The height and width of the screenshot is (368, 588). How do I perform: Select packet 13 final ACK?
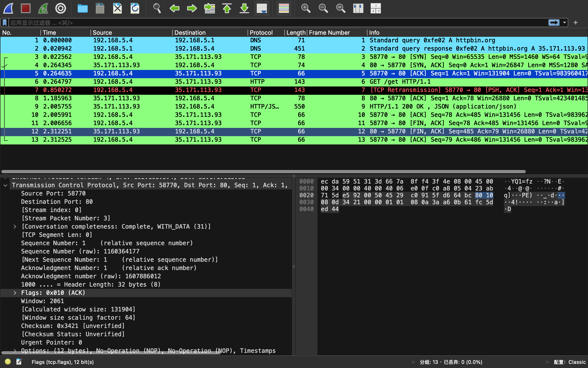pos(294,140)
